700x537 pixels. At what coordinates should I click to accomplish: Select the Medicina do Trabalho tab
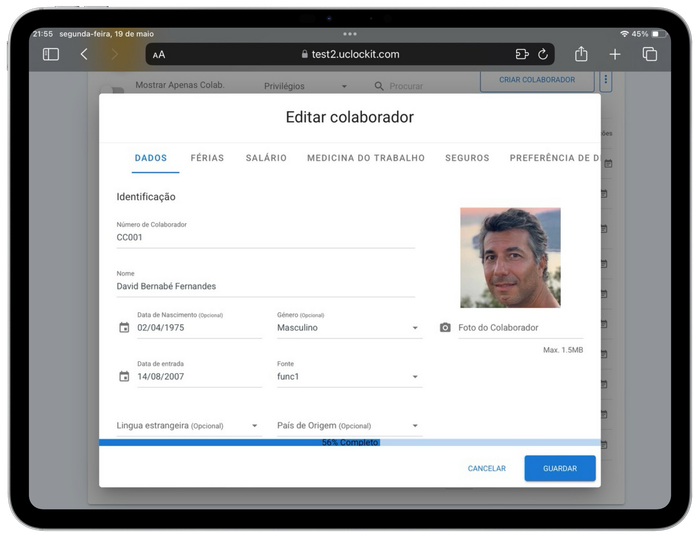[365, 158]
